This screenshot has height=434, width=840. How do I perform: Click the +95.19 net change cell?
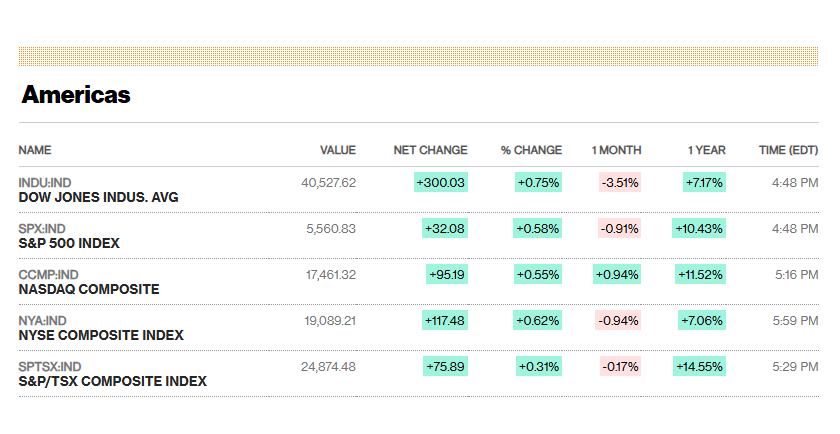tap(447, 274)
